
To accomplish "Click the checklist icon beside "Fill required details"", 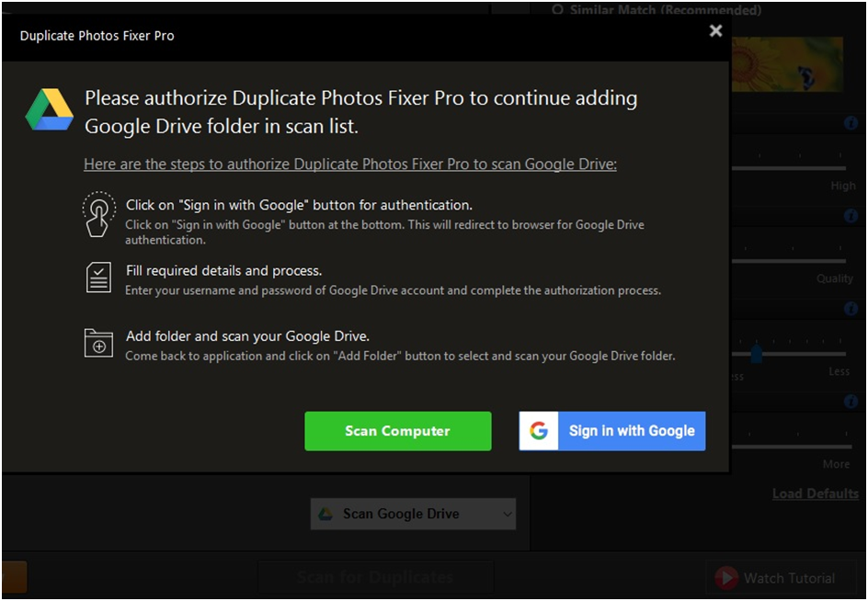I will click(x=98, y=277).
